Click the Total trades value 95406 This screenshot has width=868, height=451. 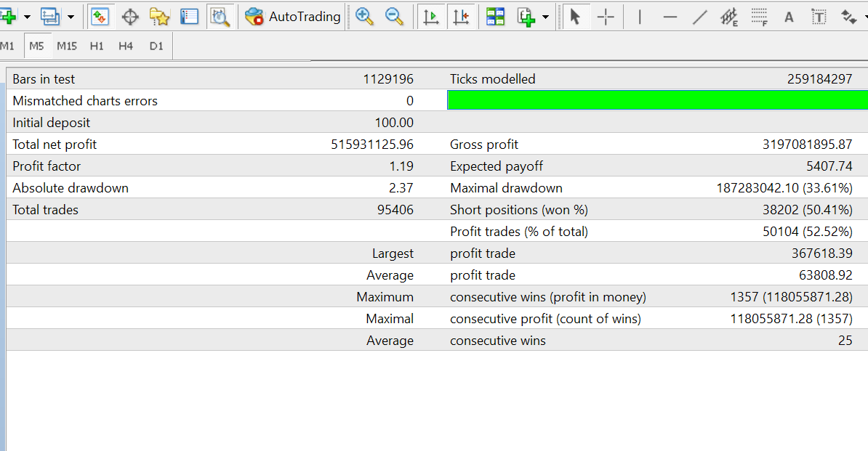click(x=395, y=210)
